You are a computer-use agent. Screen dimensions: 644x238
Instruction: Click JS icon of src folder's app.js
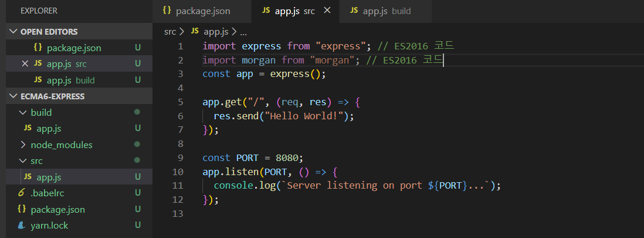click(x=28, y=177)
